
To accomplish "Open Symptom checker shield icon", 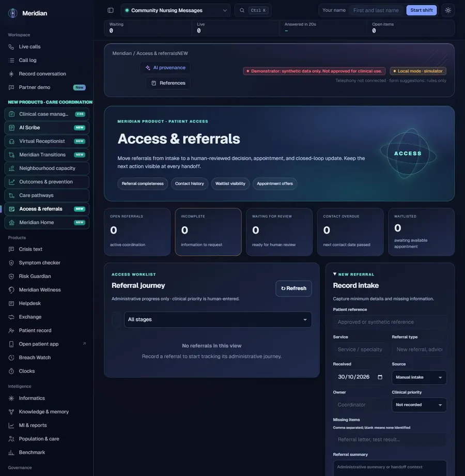I will [11, 263].
